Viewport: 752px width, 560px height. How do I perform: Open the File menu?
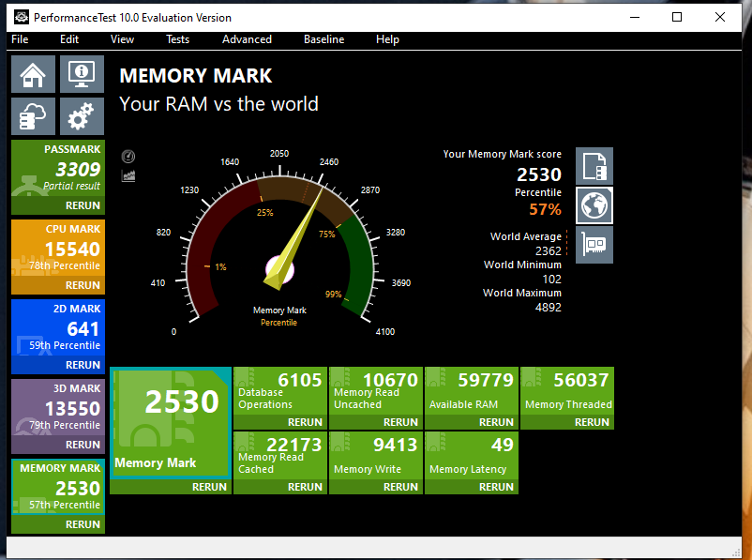click(20, 39)
